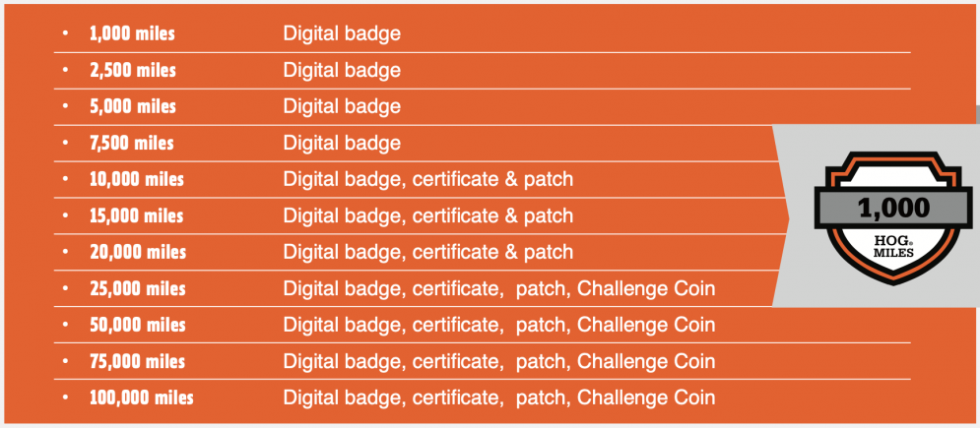This screenshot has width=980, height=428.
Task: Click the 100,000 miles label
Action: pos(141,397)
